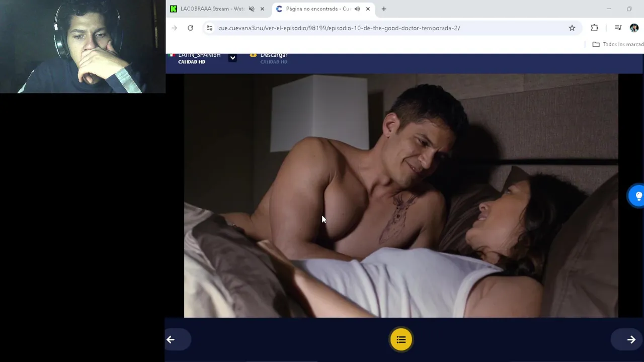Open the Todos los marcadores bookmarks folder
The width and height of the screenshot is (644, 362).
618,44
